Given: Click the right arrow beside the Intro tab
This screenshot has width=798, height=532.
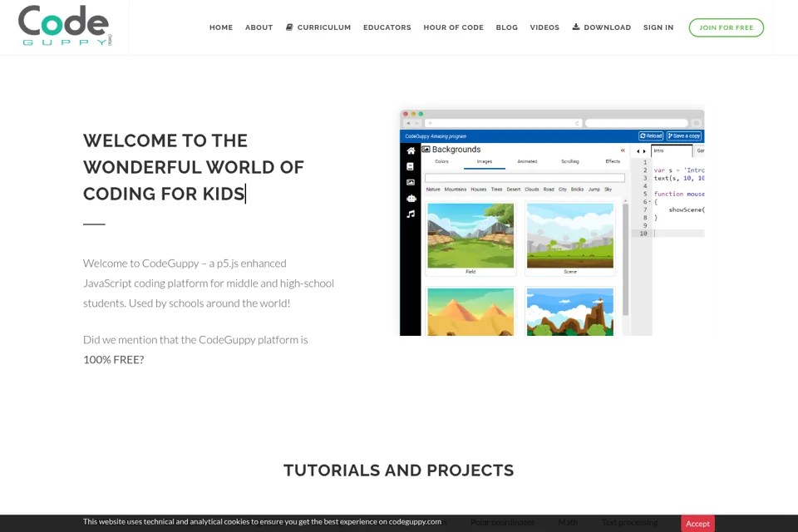Looking at the screenshot, I should click(x=644, y=151).
